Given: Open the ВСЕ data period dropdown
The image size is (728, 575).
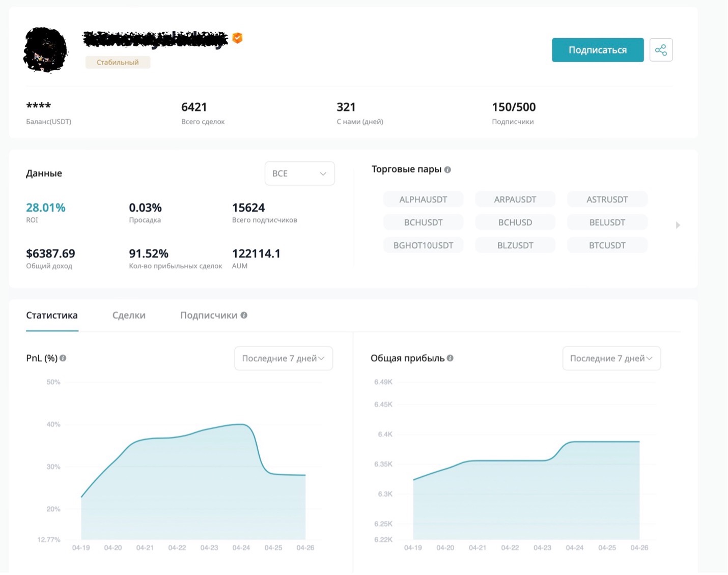Looking at the screenshot, I should 299,174.
